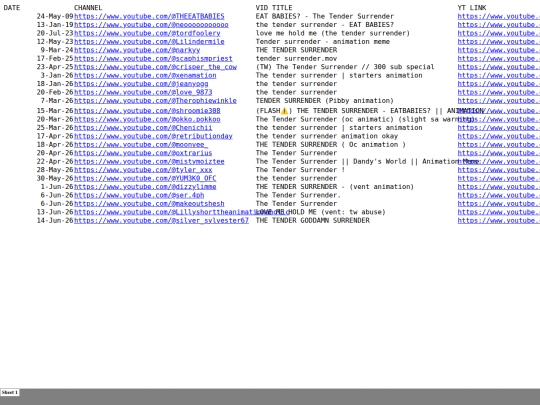Open the @YUM3K0_OFC channel link

[145, 178]
